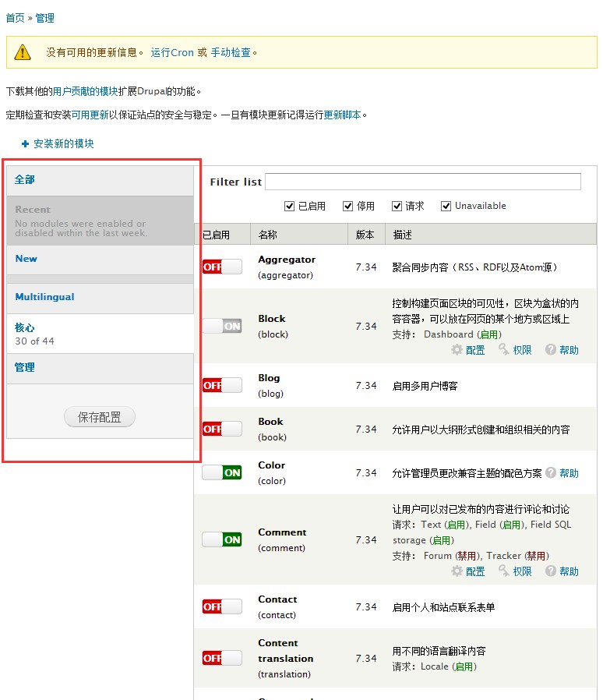Click the gear icon in Block row
603x700 pixels.
click(457, 349)
